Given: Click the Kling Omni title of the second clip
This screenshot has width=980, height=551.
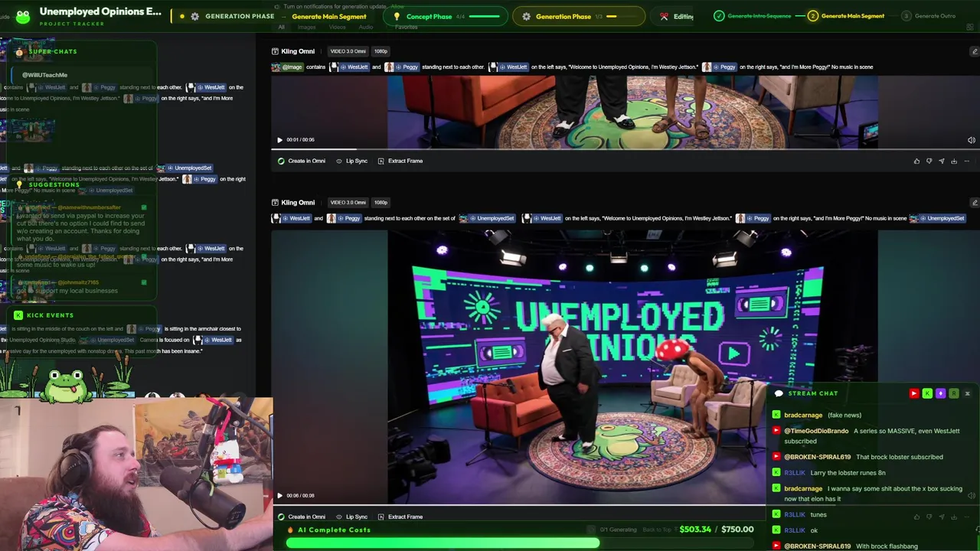Looking at the screenshot, I should click(x=298, y=203).
